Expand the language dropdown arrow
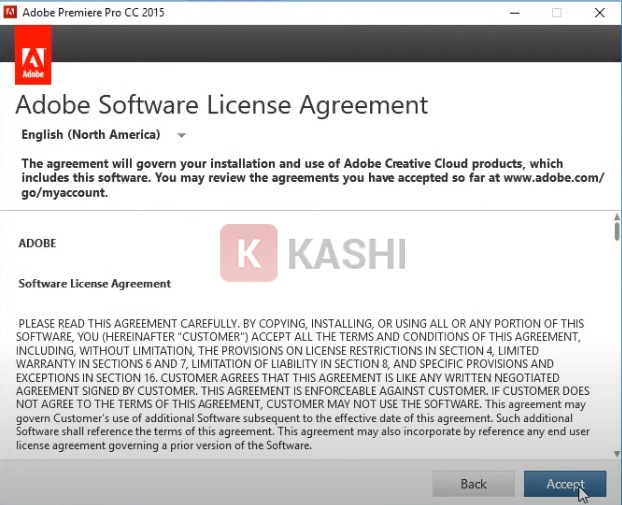 click(181, 135)
